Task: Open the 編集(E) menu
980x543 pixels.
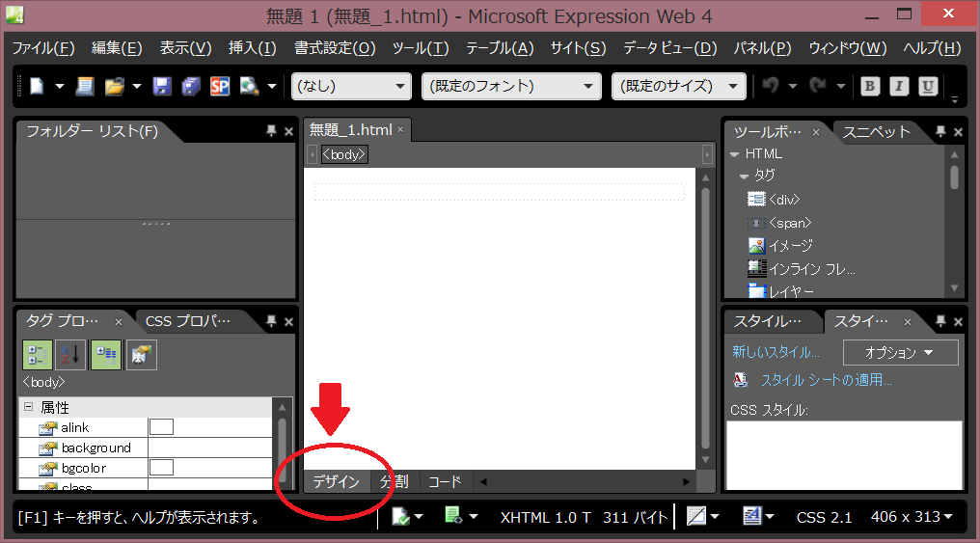Action: click(x=117, y=48)
